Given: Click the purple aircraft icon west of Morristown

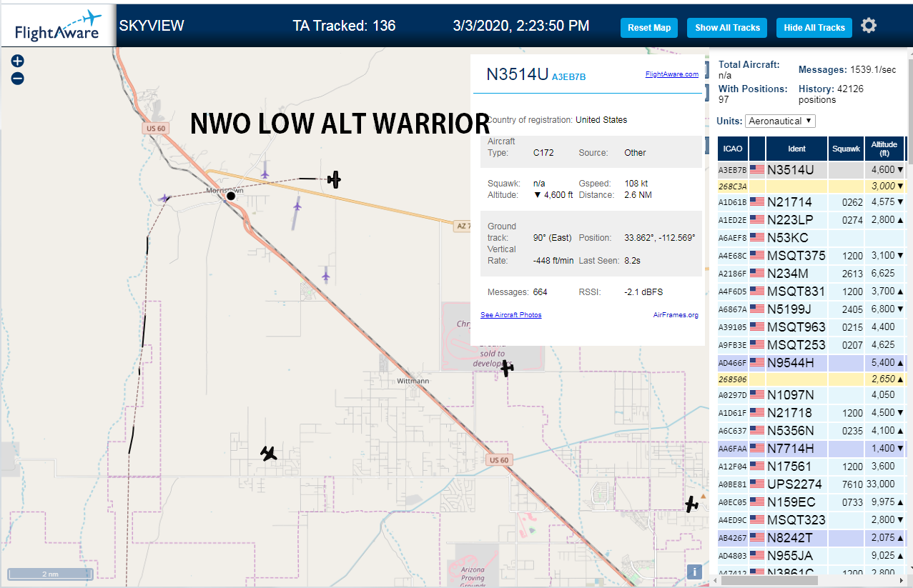Looking at the screenshot, I should [166, 198].
